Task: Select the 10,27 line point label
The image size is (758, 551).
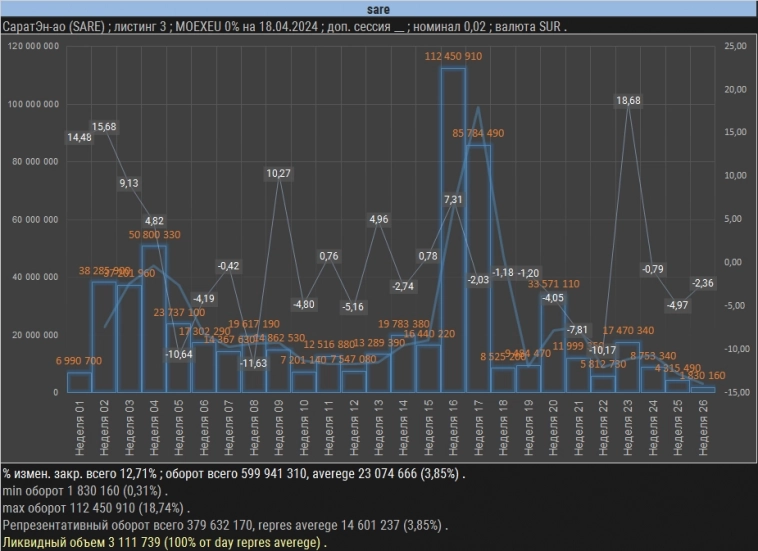Action: pos(279,174)
